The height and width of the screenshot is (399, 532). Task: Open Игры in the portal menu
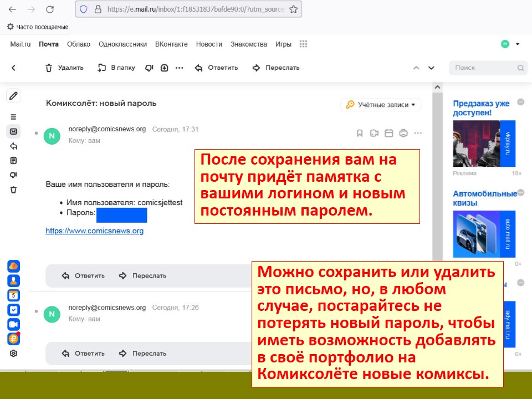[283, 44]
